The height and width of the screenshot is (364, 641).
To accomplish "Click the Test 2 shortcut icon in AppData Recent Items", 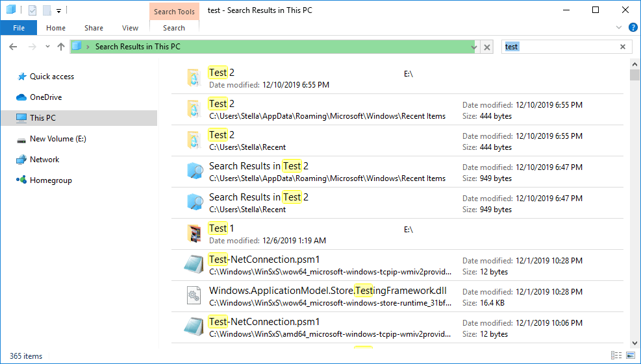I will pyautogui.click(x=194, y=109).
